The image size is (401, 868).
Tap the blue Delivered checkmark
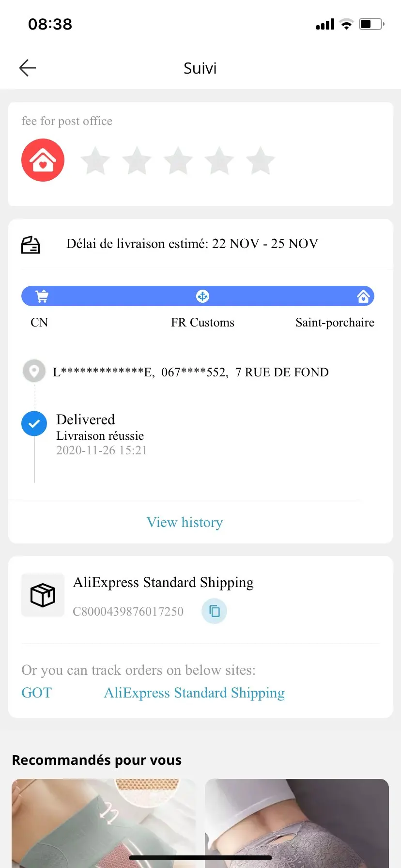34,424
